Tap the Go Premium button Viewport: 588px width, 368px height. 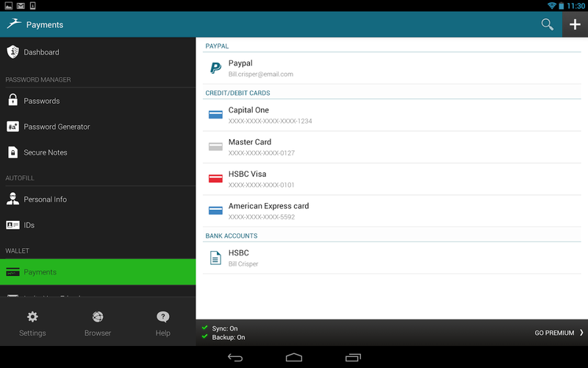tap(559, 333)
